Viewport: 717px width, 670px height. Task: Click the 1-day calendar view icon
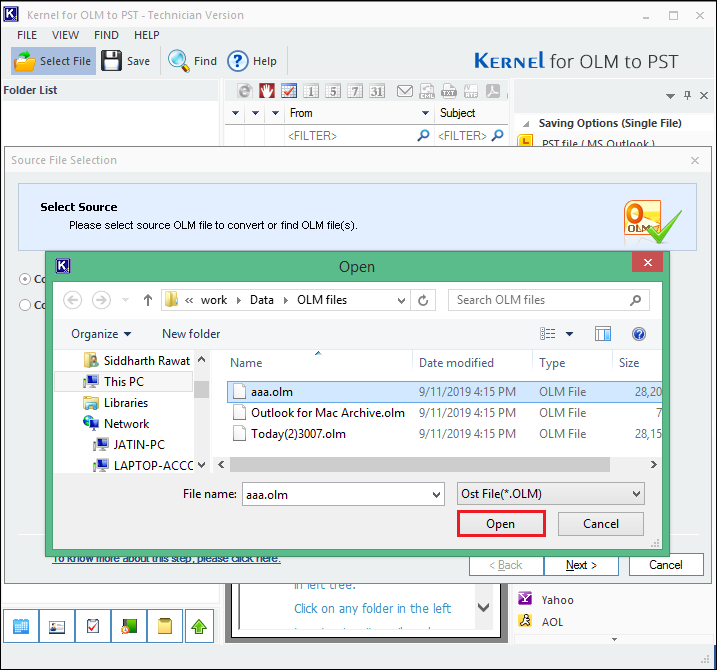[x=311, y=91]
